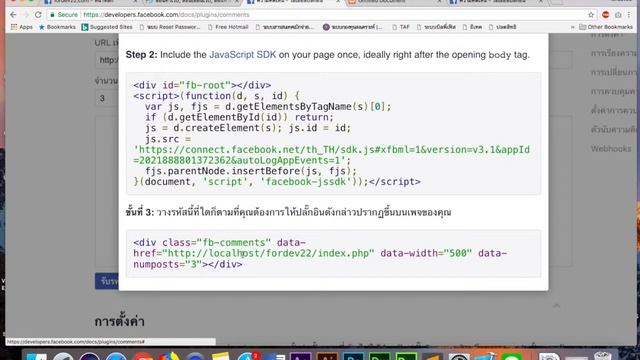Open the red ad-blocker extension icon
This screenshot has width=640, height=360.
[606, 15]
